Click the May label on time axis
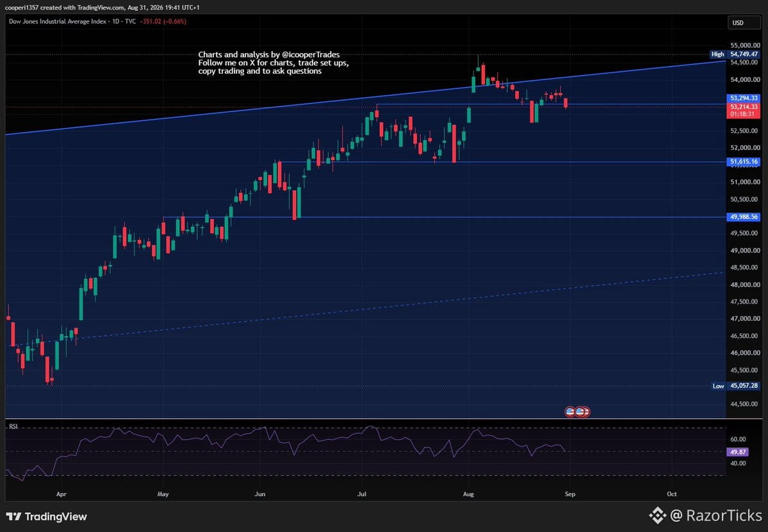 [163, 494]
